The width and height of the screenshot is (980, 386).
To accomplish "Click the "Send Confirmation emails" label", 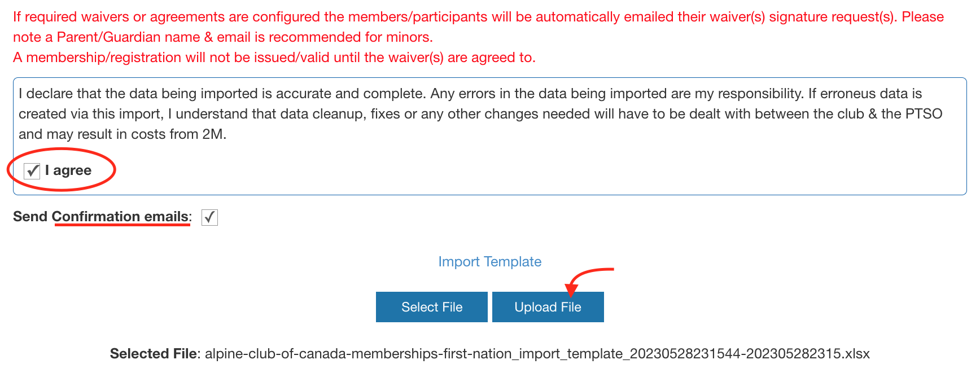I will pyautogui.click(x=102, y=217).
